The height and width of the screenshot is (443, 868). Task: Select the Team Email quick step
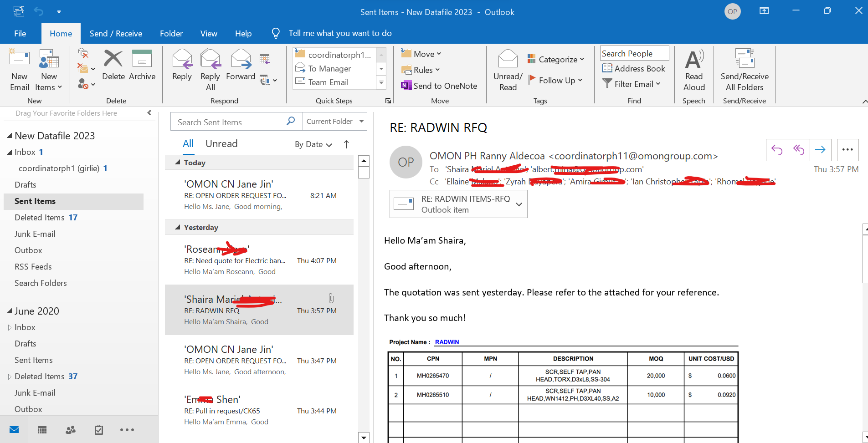(x=328, y=82)
